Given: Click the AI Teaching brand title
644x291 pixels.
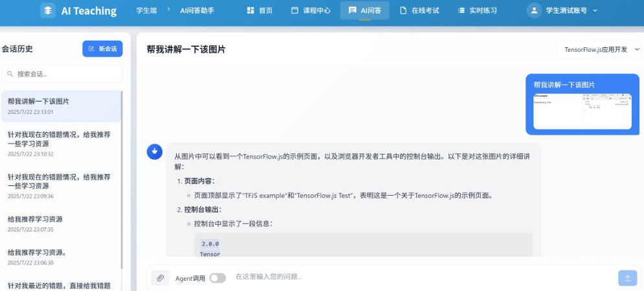Looking at the screenshot, I should 89,11.
